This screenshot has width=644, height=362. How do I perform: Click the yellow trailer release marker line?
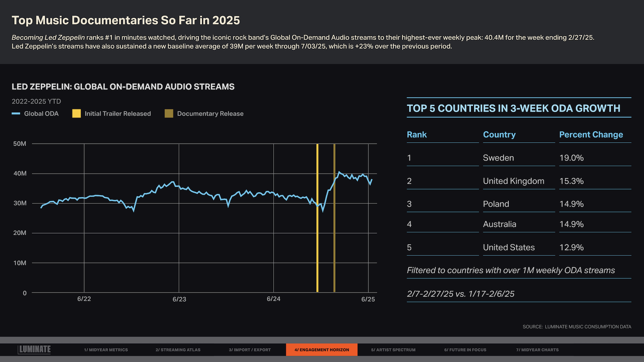point(317,218)
